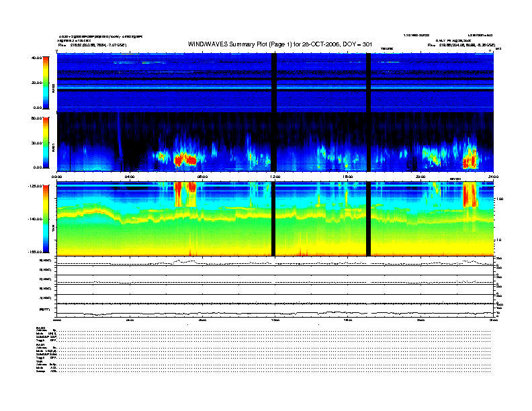Click the yellow plasma line in the TNR spectrogram
This screenshot has width=532, height=411.
point(275,216)
